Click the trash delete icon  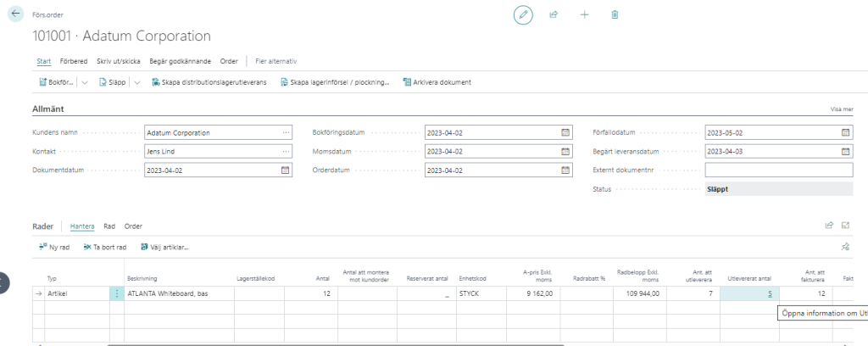click(615, 14)
